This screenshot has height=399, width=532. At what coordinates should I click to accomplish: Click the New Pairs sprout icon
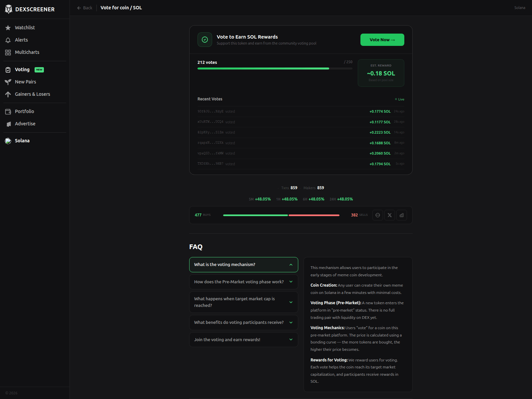click(8, 82)
